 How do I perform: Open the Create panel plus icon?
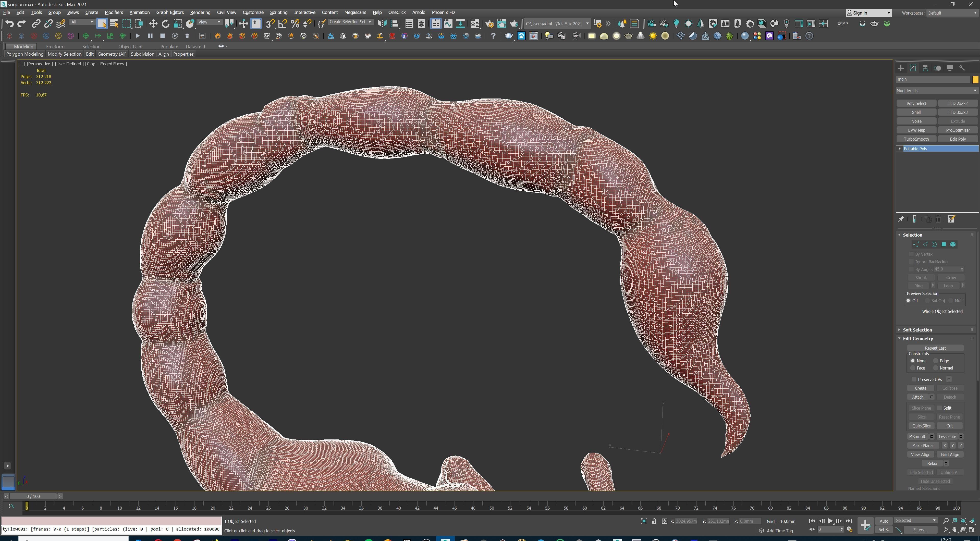[x=901, y=68]
